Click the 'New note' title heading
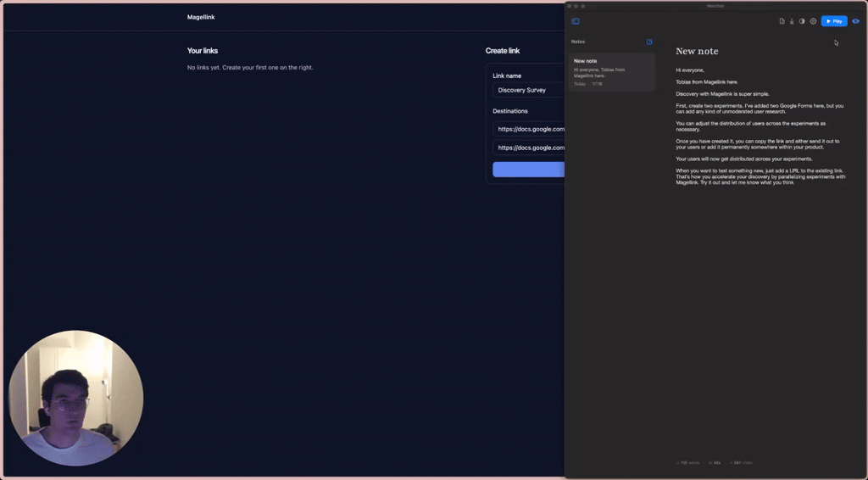This screenshot has height=480, width=868. click(x=697, y=51)
